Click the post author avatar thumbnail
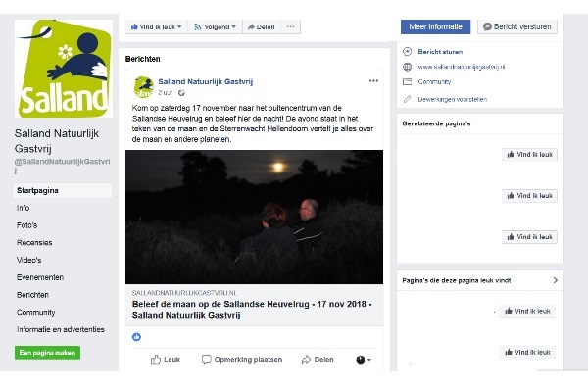 coord(144,87)
